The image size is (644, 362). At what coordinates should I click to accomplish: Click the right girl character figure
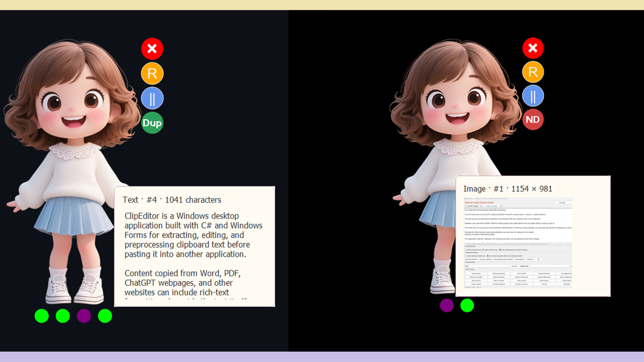(x=456, y=167)
